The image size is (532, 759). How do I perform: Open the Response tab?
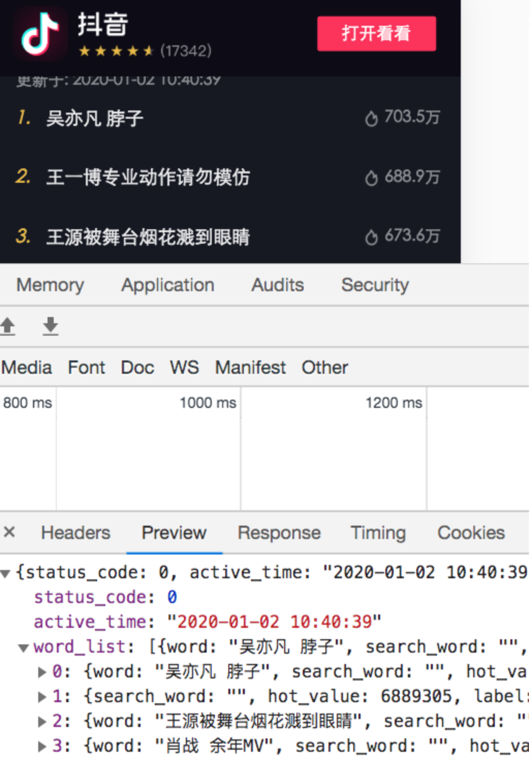coord(279,533)
